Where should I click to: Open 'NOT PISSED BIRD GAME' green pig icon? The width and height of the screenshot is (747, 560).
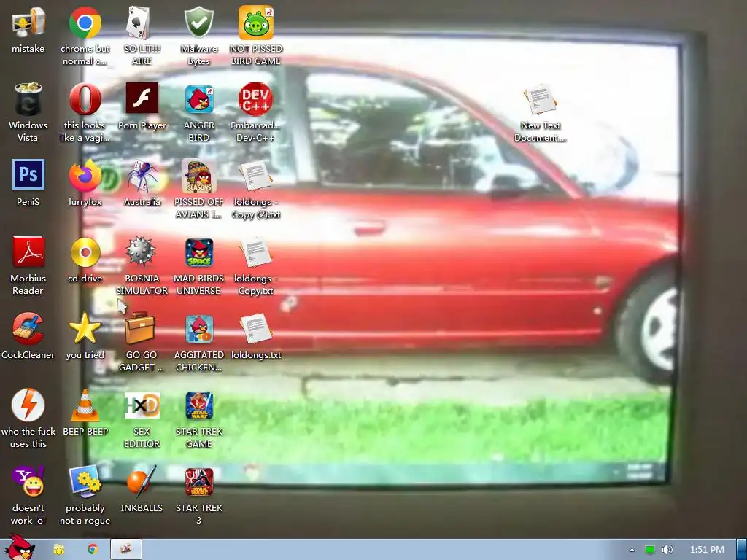256,23
